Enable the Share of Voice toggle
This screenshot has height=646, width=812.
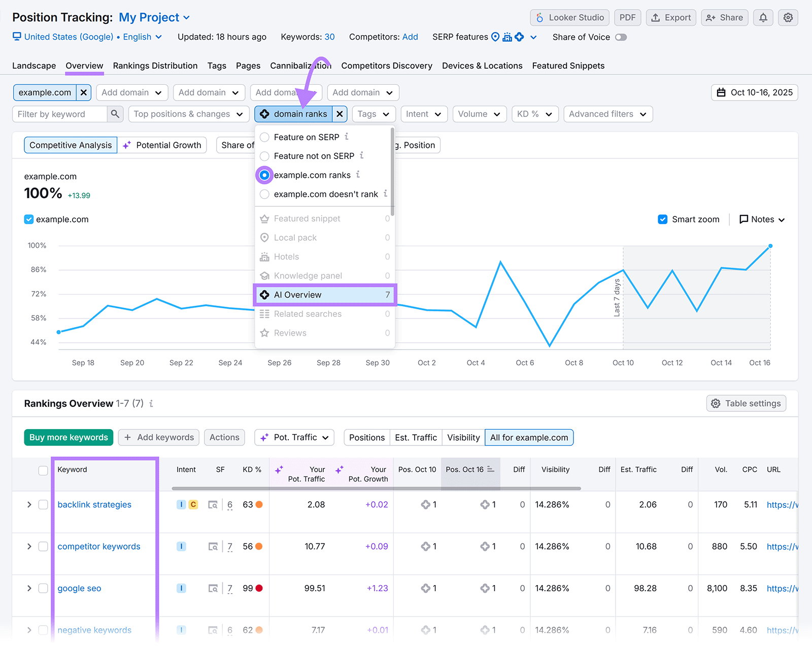click(x=621, y=37)
